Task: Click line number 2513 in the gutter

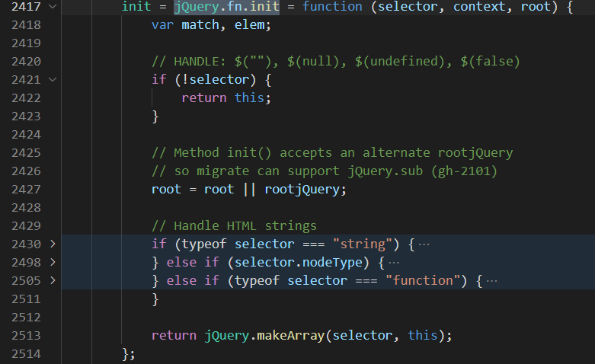Action: point(26,335)
